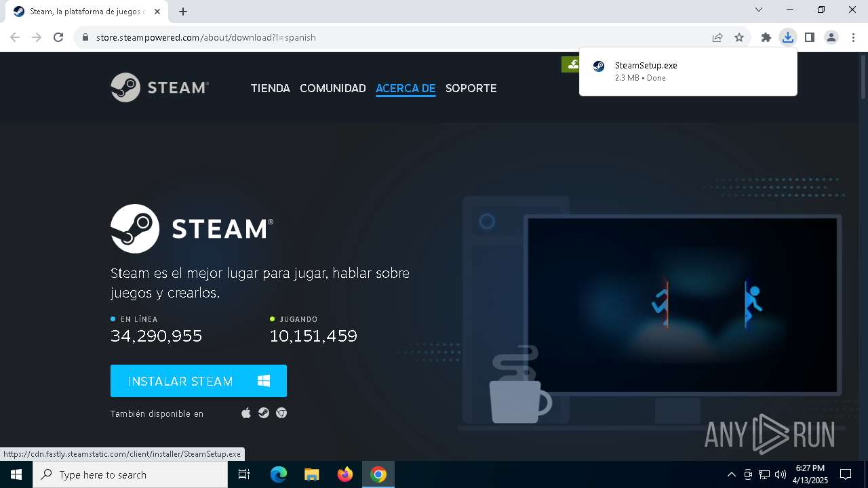Click the jugando count 10,151,459
This screenshot has height=488, width=868.
313,335
